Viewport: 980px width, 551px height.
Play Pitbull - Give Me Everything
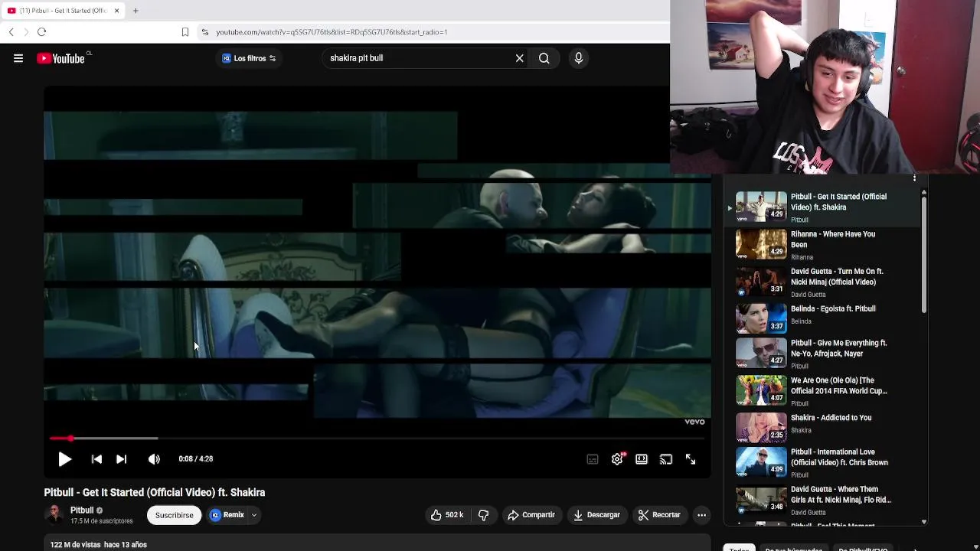pos(822,354)
